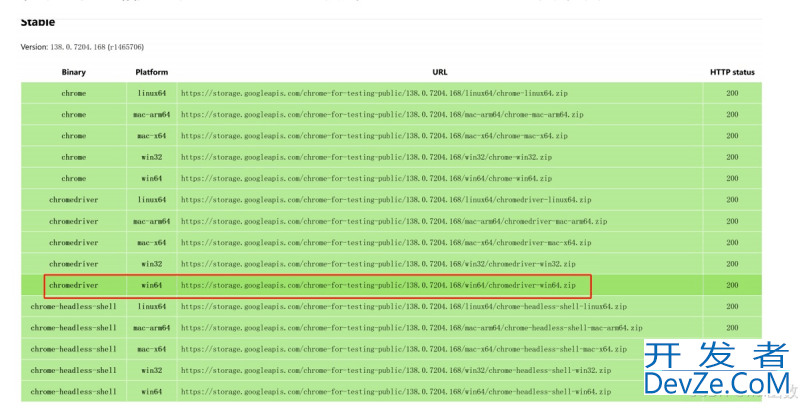This screenshot has width=800, height=405.
Task: Click 200 status in chrome-headless-shell linux64 row
Action: [732, 307]
